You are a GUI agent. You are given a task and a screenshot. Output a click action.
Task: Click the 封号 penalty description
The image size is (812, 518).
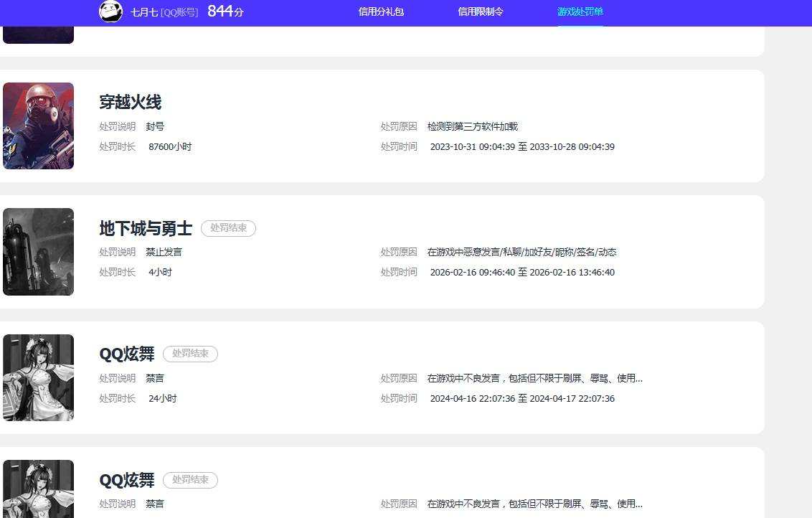tap(155, 126)
